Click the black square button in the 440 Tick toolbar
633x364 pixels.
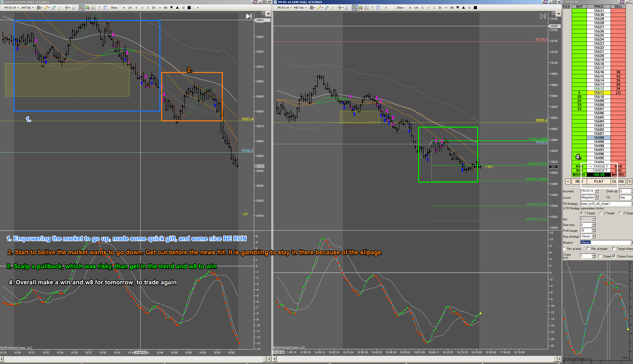[x=475, y=8]
